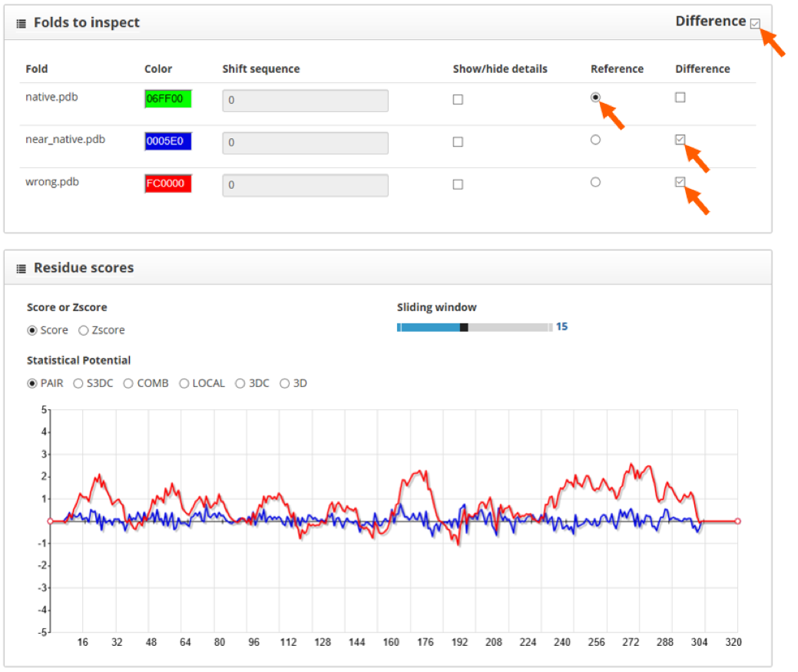Click the Reference column header

[617, 69]
